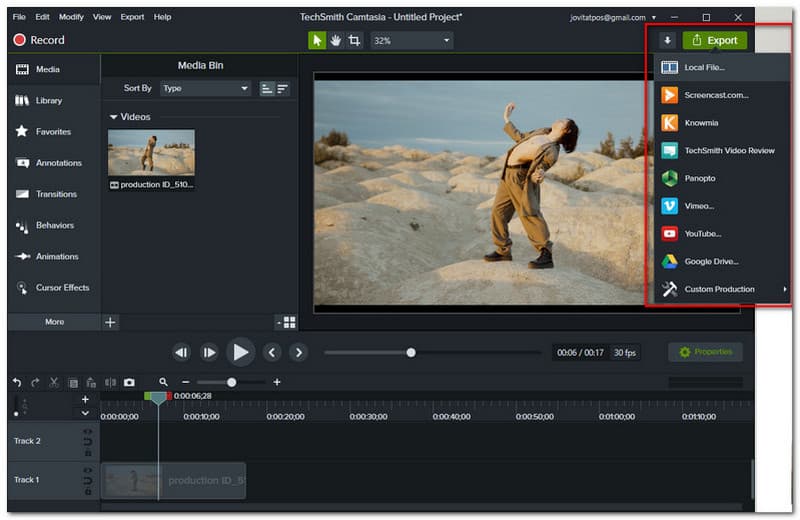This screenshot has width=800, height=520.
Task: Click the download arrow icon beside Export
Action: click(667, 41)
